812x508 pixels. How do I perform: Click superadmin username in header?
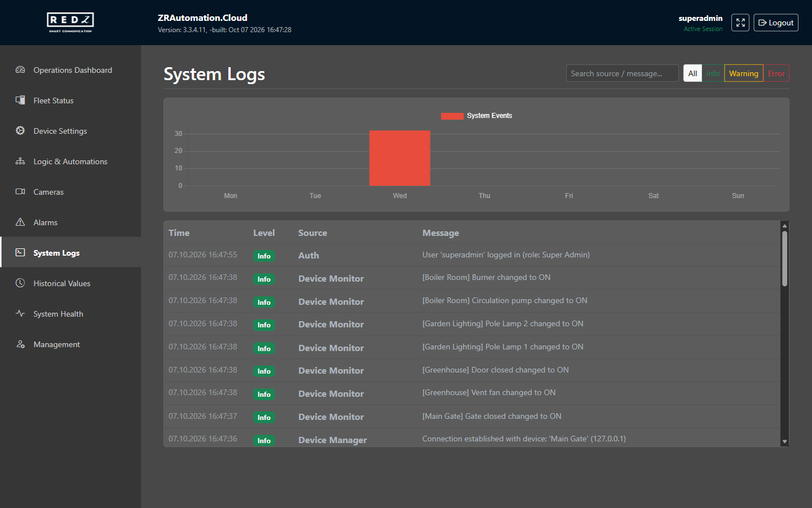click(700, 18)
